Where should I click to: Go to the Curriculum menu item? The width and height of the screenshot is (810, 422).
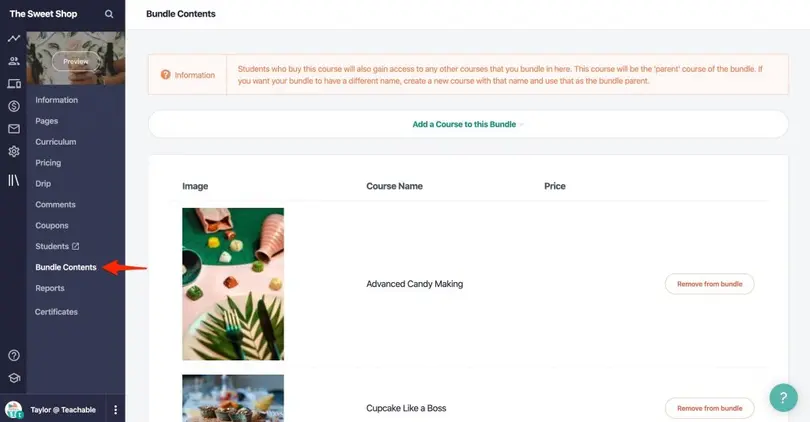point(56,142)
